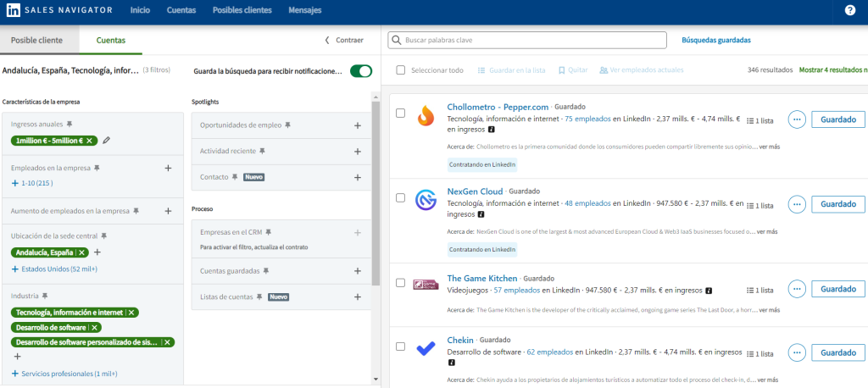
Task: Add the 1-10 (215) employee filter suggestion
Action: pos(32,183)
